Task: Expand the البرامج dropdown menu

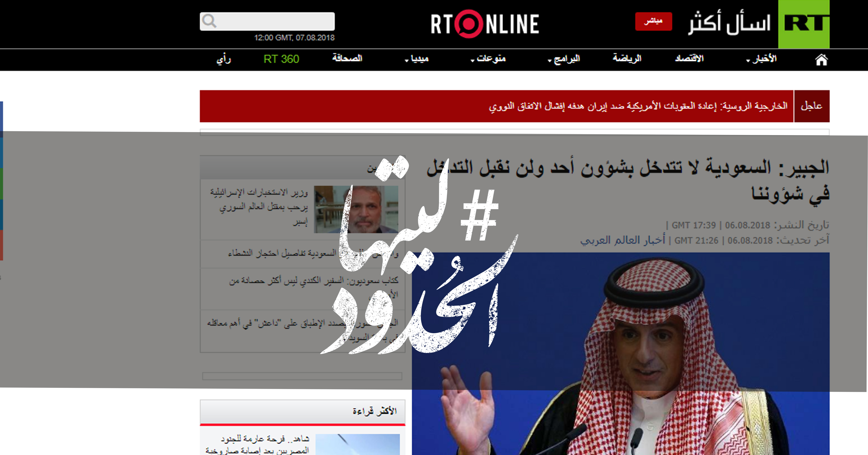Action: point(564,59)
